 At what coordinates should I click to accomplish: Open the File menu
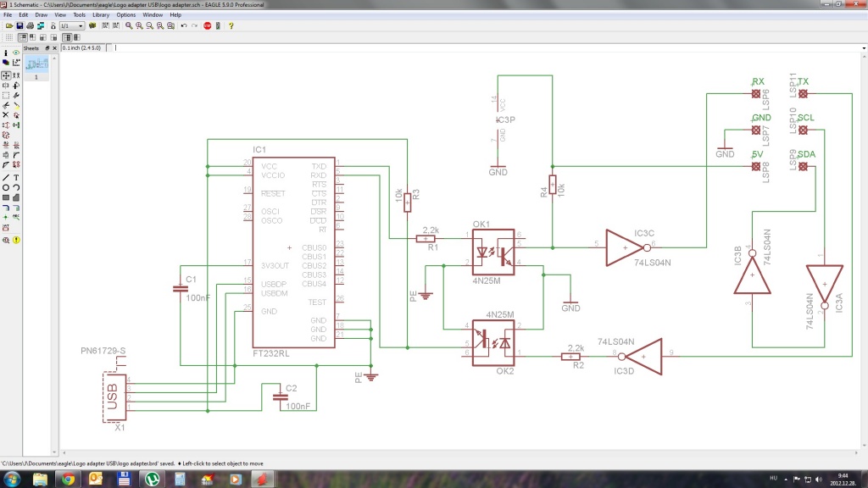(8, 15)
